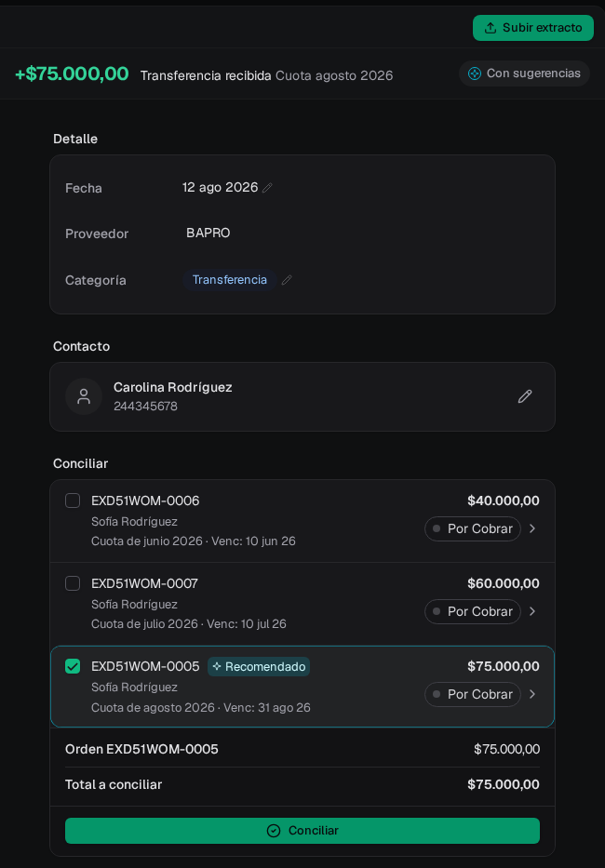Click the $40.000,00 order amount

tap(504, 501)
